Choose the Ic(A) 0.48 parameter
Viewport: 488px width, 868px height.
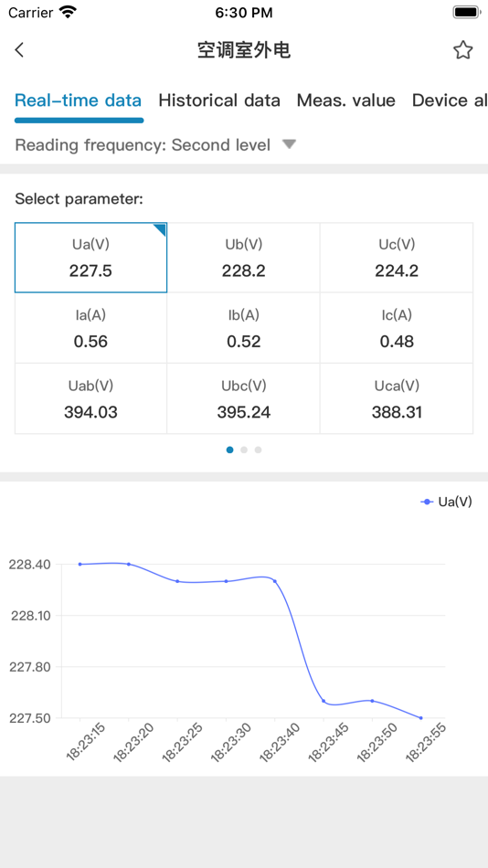[x=397, y=328]
